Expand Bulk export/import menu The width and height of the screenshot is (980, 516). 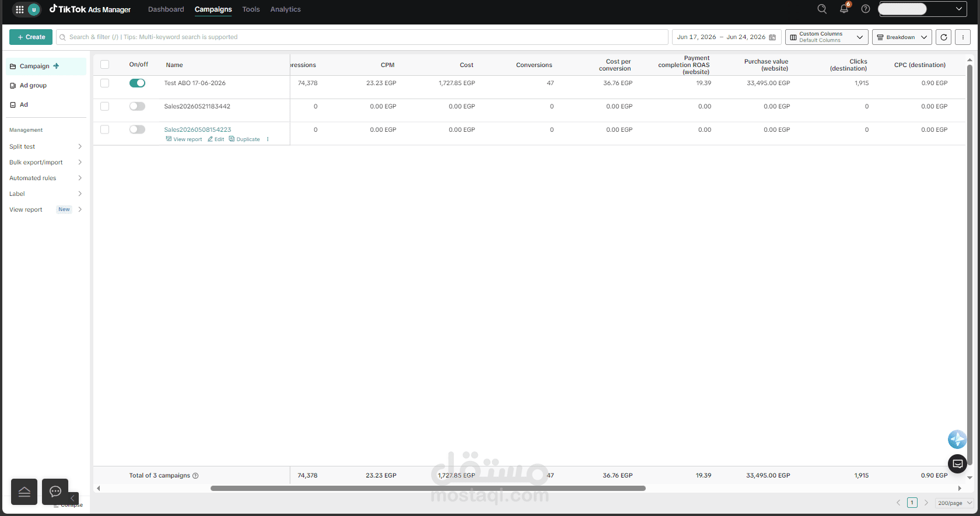point(45,162)
